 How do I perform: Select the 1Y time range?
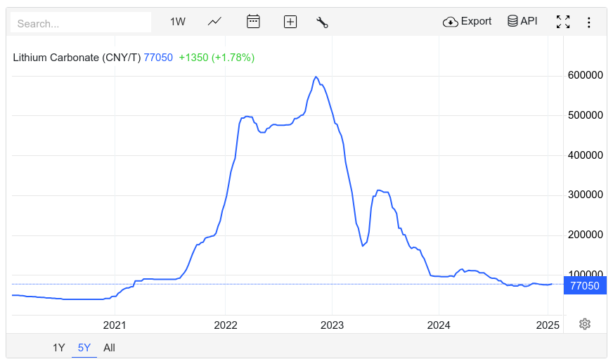click(58, 348)
